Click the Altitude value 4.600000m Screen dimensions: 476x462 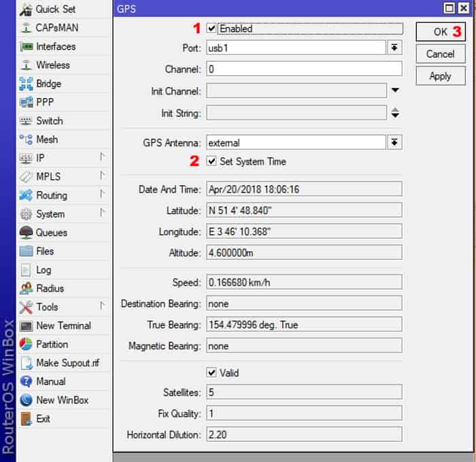click(304, 252)
